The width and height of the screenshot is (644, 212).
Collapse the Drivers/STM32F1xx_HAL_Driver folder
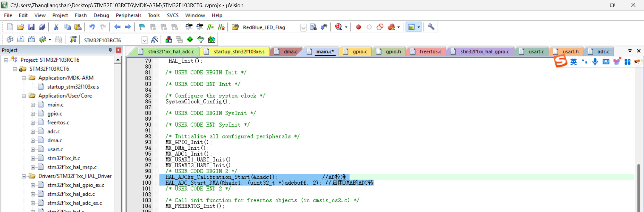[x=24, y=176]
